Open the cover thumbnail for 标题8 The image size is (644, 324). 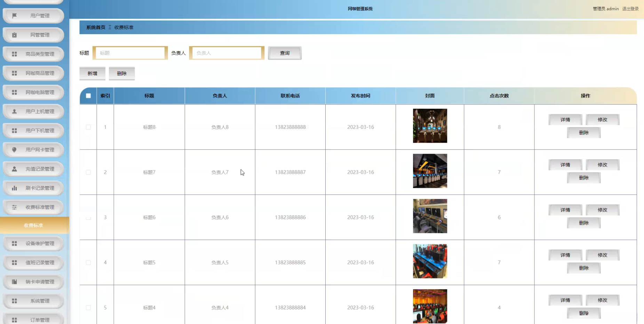430,126
